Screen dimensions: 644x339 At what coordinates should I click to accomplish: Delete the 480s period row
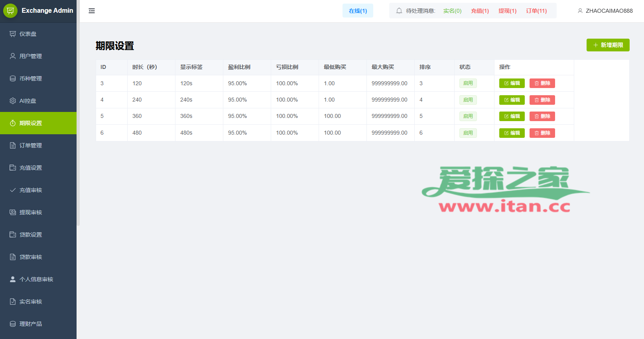(x=542, y=133)
